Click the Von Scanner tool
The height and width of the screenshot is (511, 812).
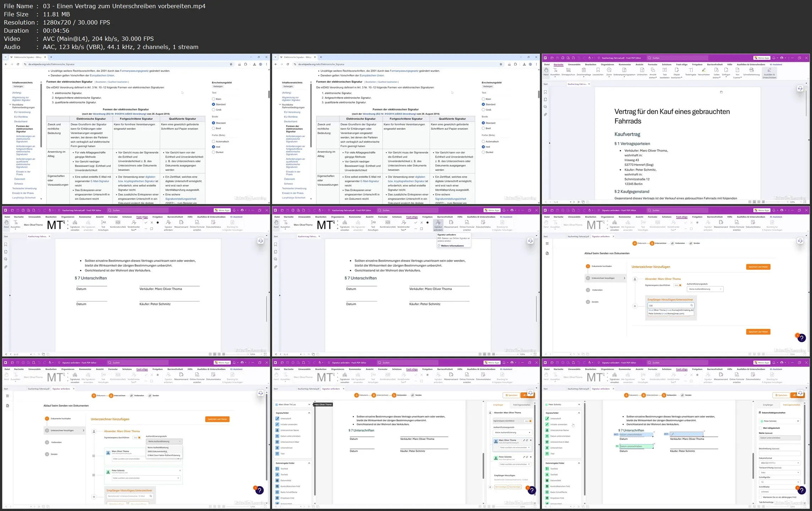[x=737, y=73]
